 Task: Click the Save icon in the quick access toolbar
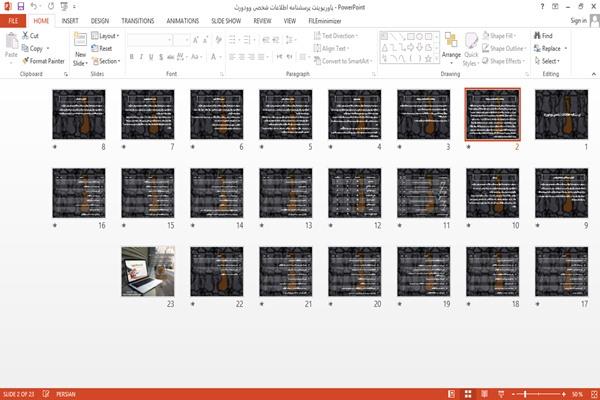21,7
